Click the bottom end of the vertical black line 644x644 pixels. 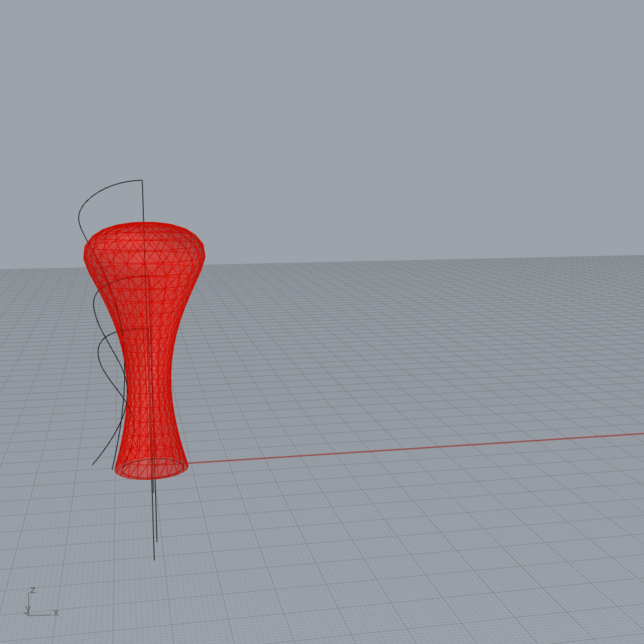[x=154, y=558]
